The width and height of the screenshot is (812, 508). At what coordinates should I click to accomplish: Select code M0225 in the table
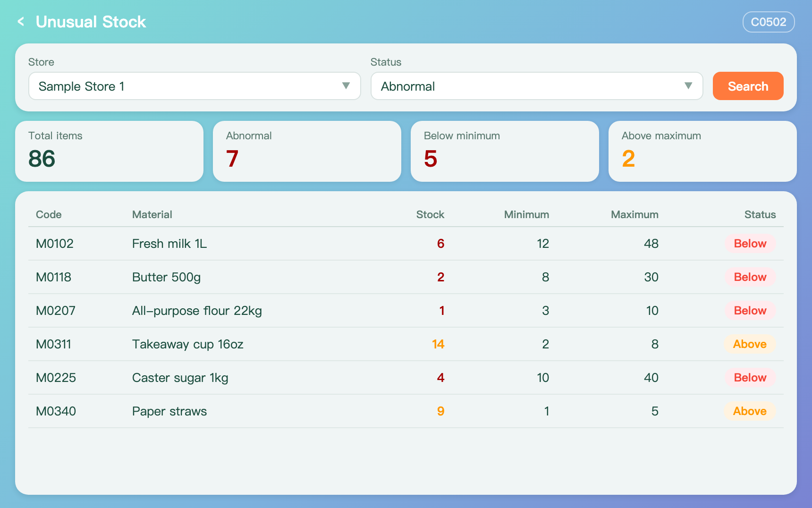pos(56,378)
